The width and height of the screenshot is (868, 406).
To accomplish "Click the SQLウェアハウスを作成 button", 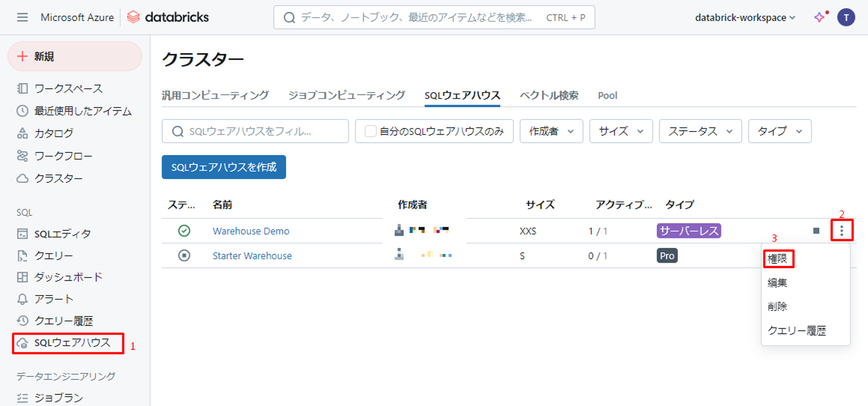I will point(223,167).
